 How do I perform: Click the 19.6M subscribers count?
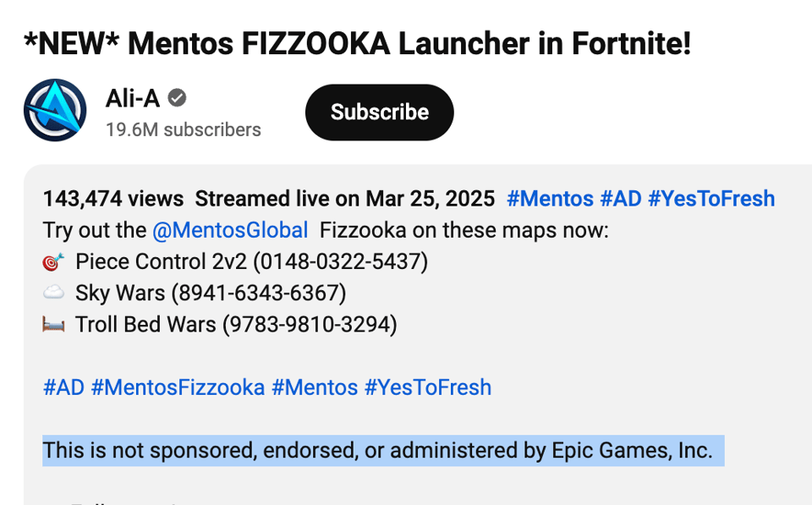coord(183,129)
